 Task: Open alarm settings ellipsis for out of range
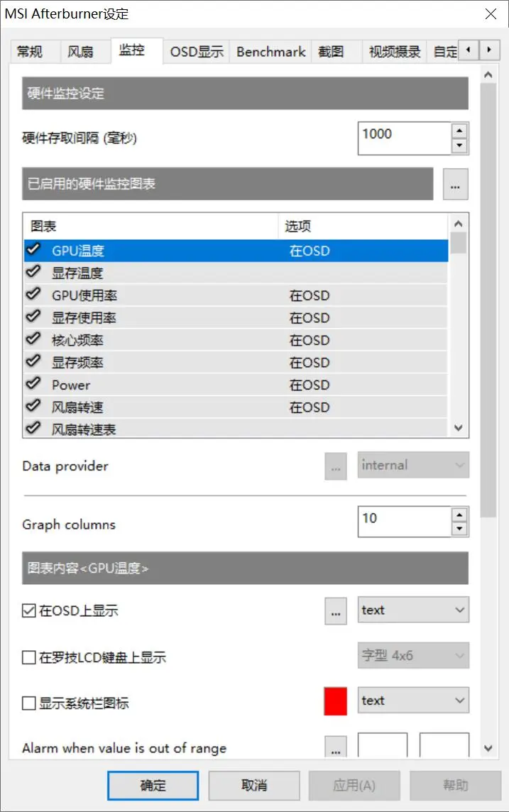(x=336, y=747)
